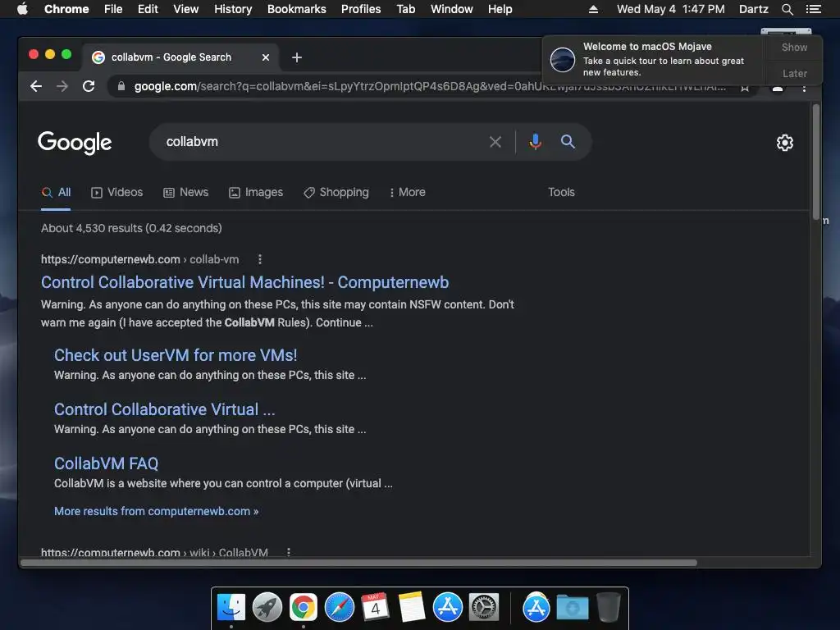Open Spotlight search in the menu bar

click(x=787, y=9)
